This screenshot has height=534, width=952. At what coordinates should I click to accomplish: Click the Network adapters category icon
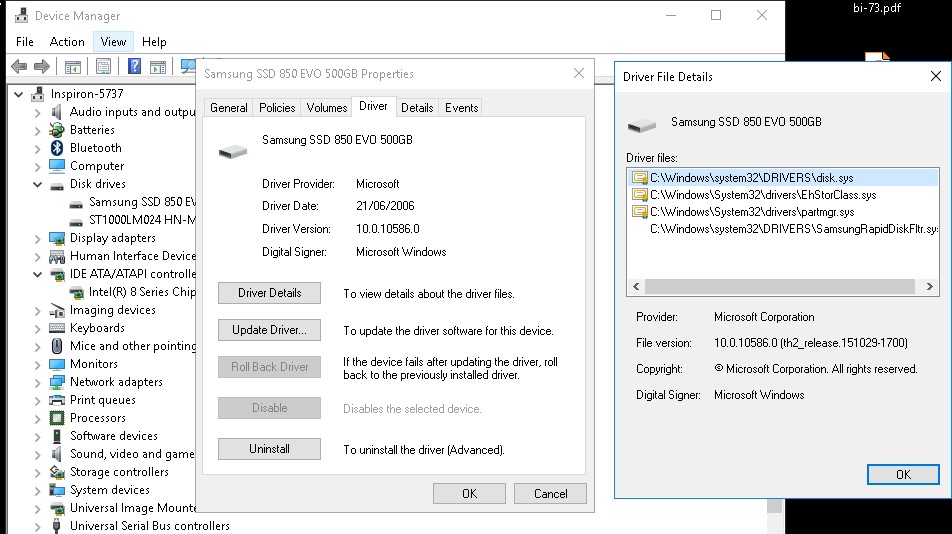[x=57, y=382]
